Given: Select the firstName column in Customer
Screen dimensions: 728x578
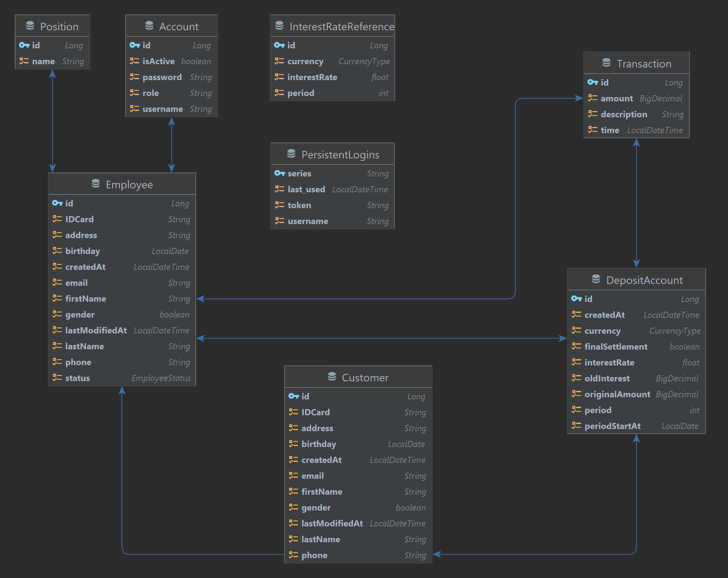Looking at the screenshot, I should pyautogui.click(x=358, y=491).
